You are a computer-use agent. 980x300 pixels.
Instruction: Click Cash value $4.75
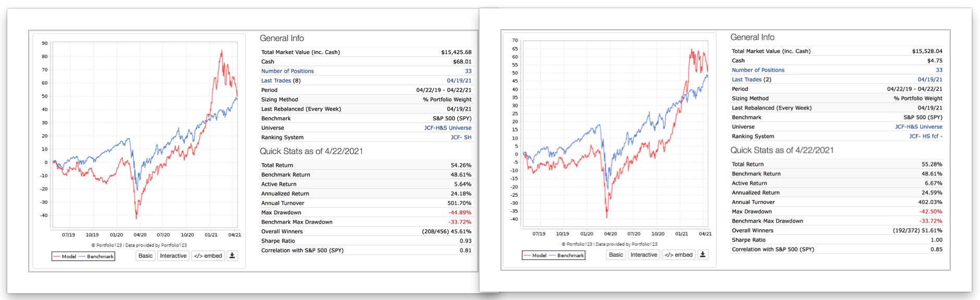[935, 60]
